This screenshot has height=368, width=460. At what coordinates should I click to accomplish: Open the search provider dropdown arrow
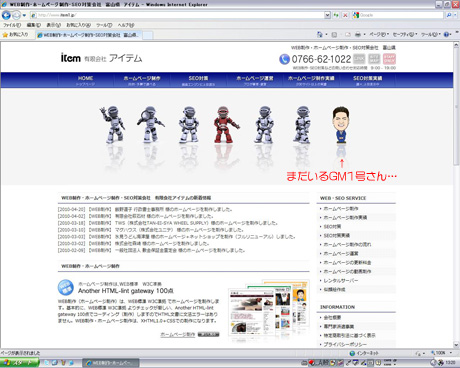(455, 15)
